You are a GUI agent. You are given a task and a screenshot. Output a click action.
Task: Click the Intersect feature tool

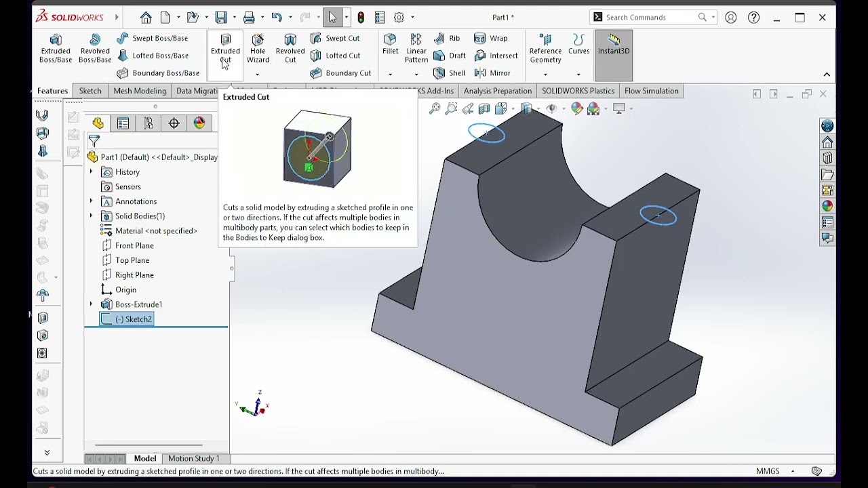(496, 56)
